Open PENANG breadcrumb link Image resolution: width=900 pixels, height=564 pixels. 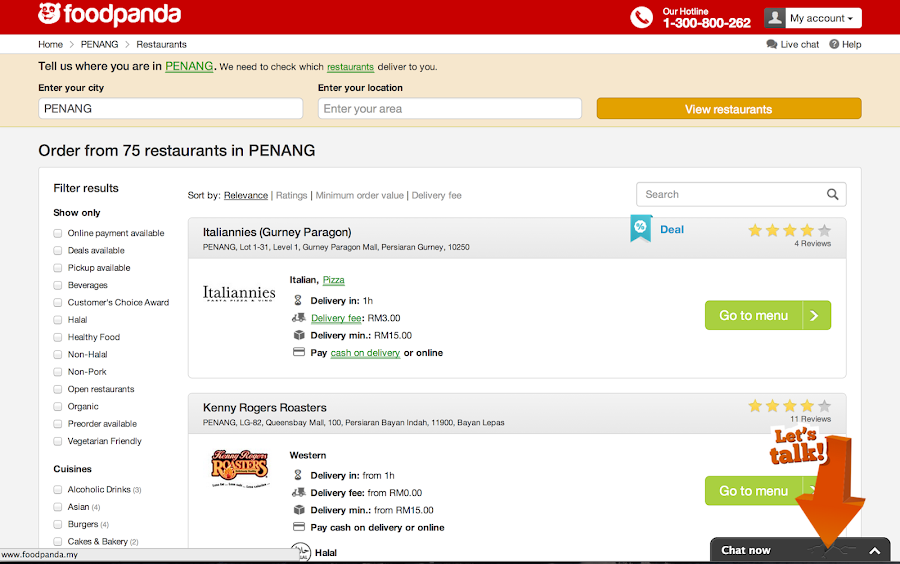[x=99, y=44]
